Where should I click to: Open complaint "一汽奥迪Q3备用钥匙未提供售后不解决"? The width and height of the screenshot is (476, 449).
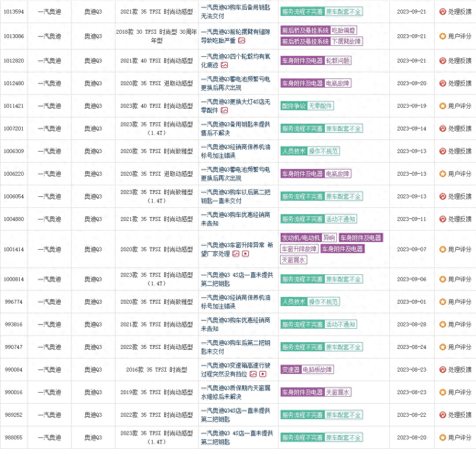235,128
